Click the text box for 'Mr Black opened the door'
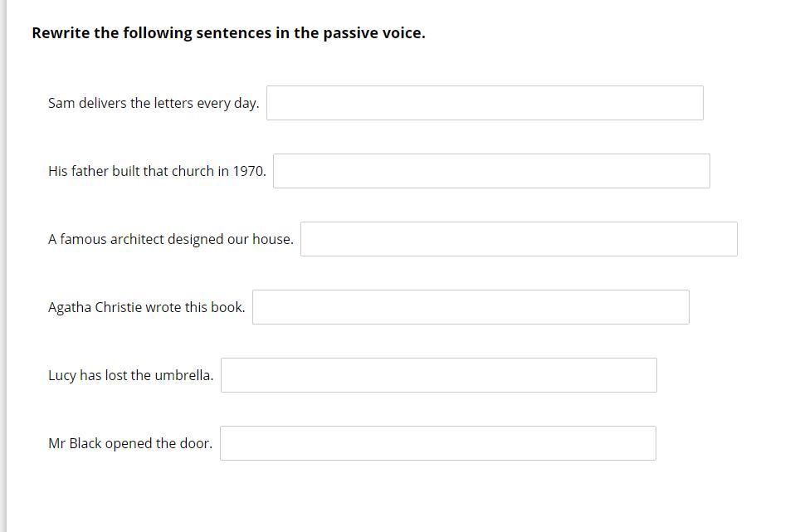Viewport: 795px width, 532px height. coord(437,443)
